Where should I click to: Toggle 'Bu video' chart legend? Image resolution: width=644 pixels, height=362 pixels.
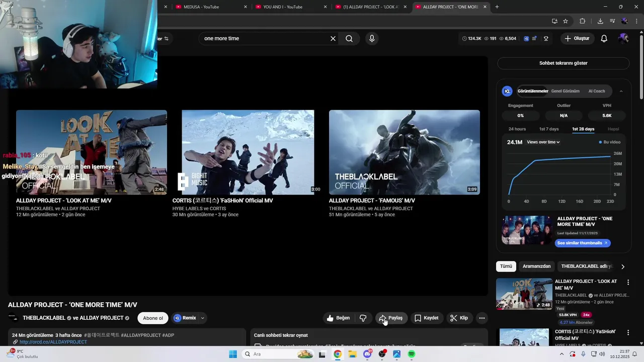click(x=610, y=142)
